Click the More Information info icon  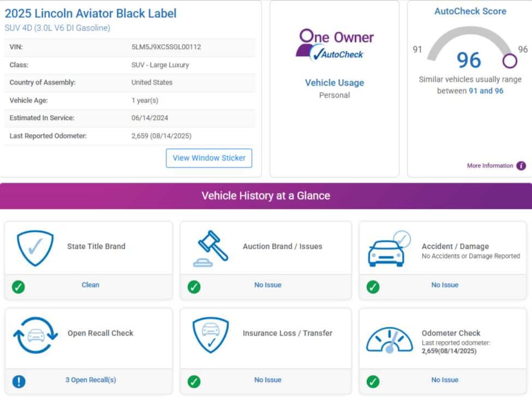(x=521, y=166)
